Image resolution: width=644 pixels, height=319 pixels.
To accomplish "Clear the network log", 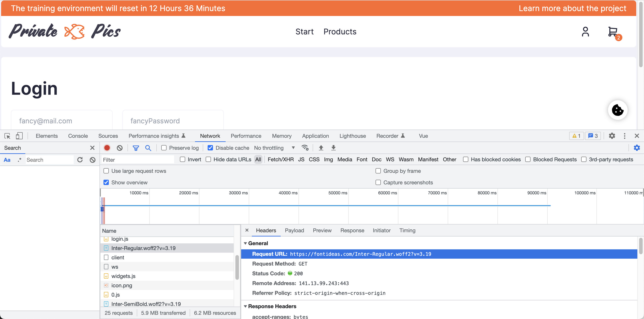I will pos(119,148).
